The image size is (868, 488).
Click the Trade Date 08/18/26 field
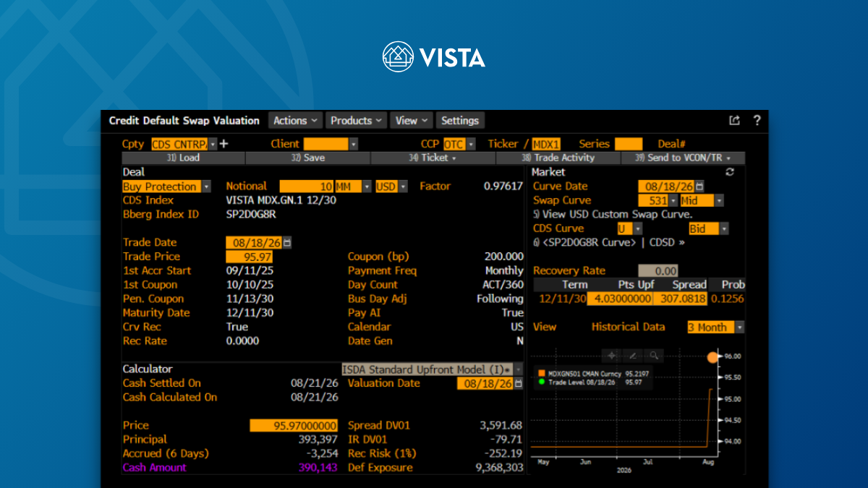pos(254,243)
